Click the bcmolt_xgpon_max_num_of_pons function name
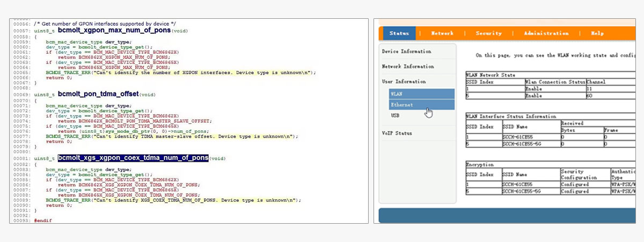 [114, 31]
